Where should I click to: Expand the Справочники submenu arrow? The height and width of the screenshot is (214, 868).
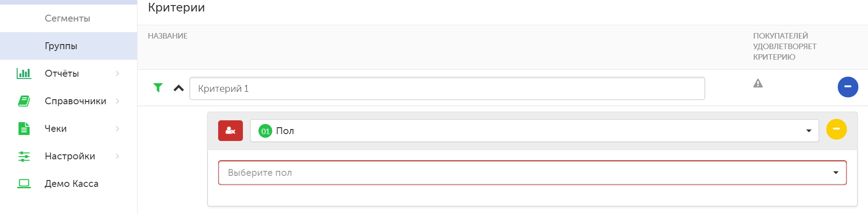[x=118, y=101]
